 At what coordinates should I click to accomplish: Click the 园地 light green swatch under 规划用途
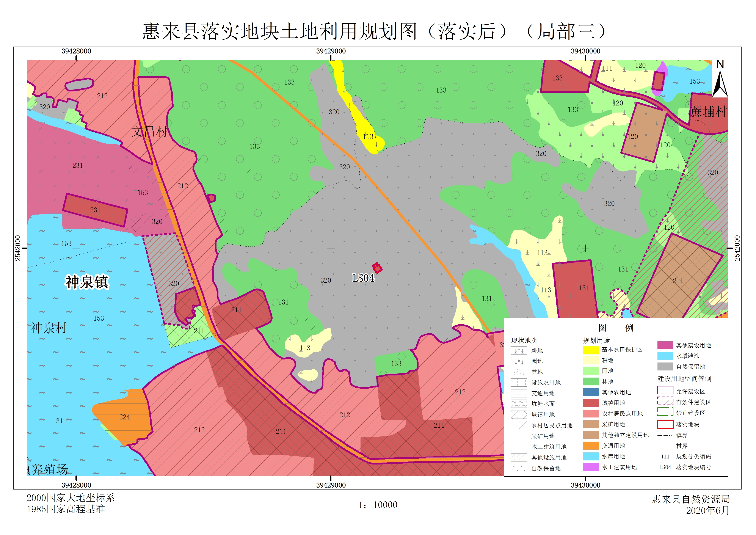click(x=591, y=371)
